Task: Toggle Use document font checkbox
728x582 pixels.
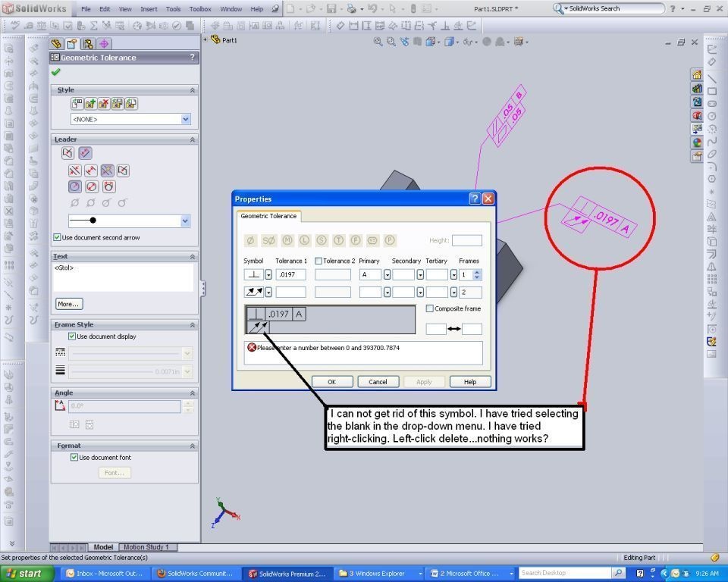Action: (74, 457)
